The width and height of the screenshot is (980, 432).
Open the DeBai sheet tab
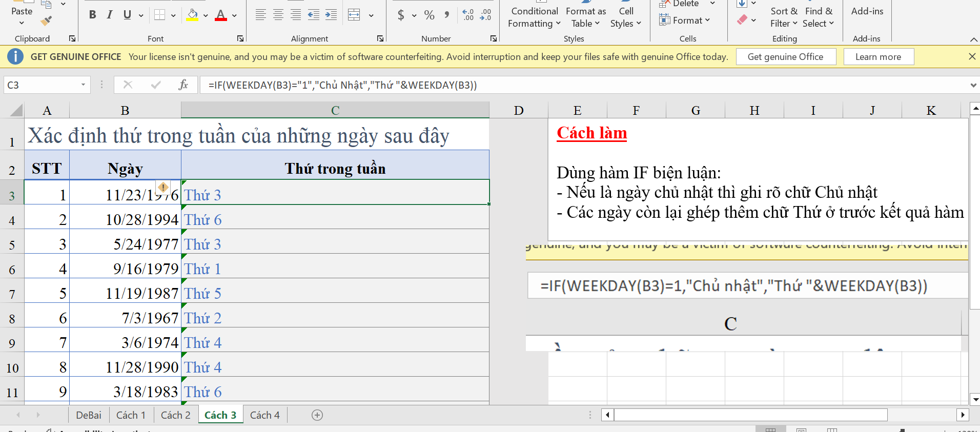(89, 415)
